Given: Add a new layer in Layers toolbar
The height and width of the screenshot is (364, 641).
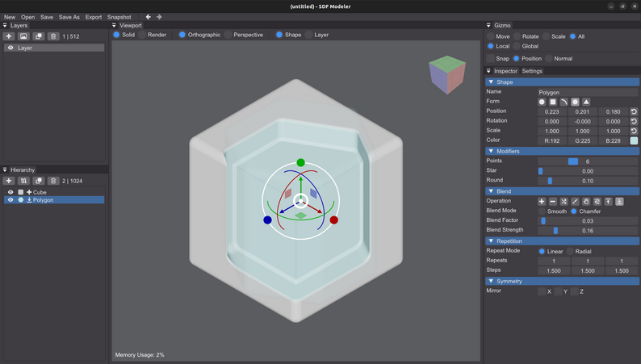Looking at the screenshot, I should coord(9,36).
